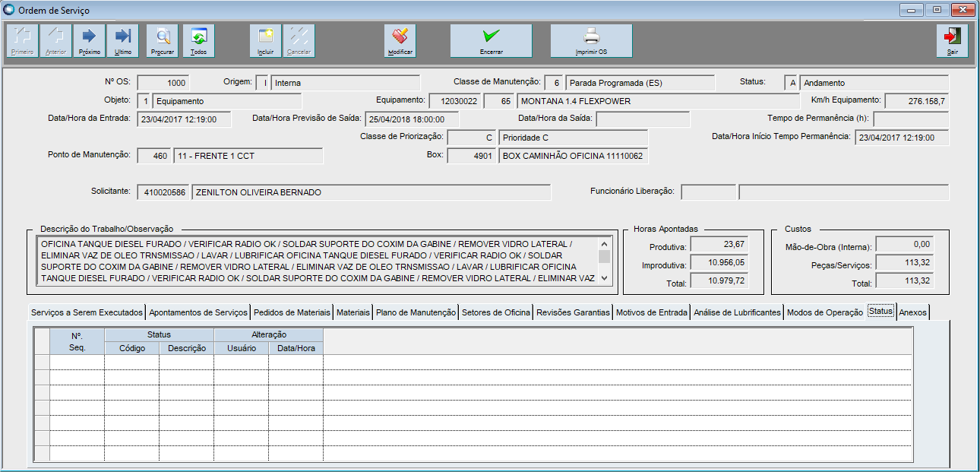Select the Materiais tab
Viewport: 980px width, 472px height.
[353, 312]
